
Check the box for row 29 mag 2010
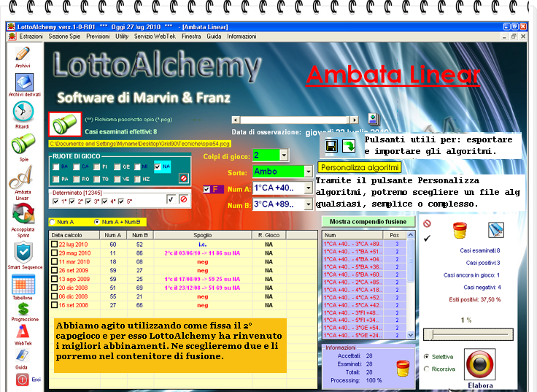[54, 253]
